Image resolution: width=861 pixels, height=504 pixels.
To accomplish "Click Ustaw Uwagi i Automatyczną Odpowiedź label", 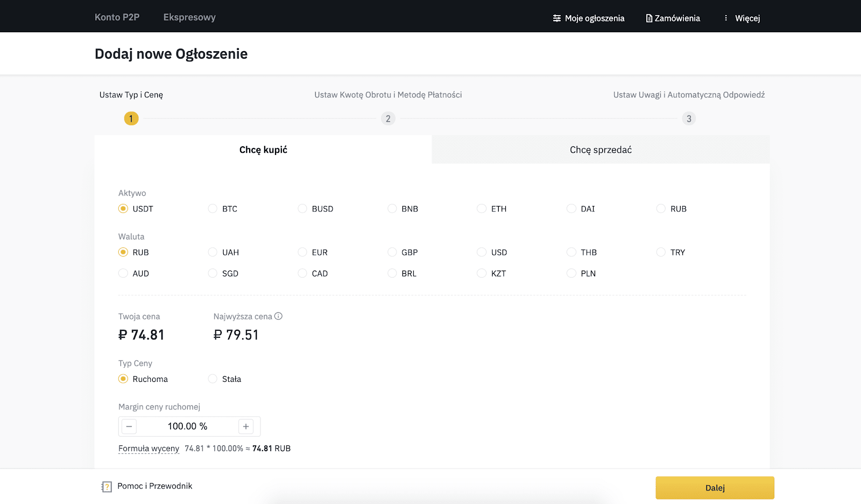I will pos(689,95).
